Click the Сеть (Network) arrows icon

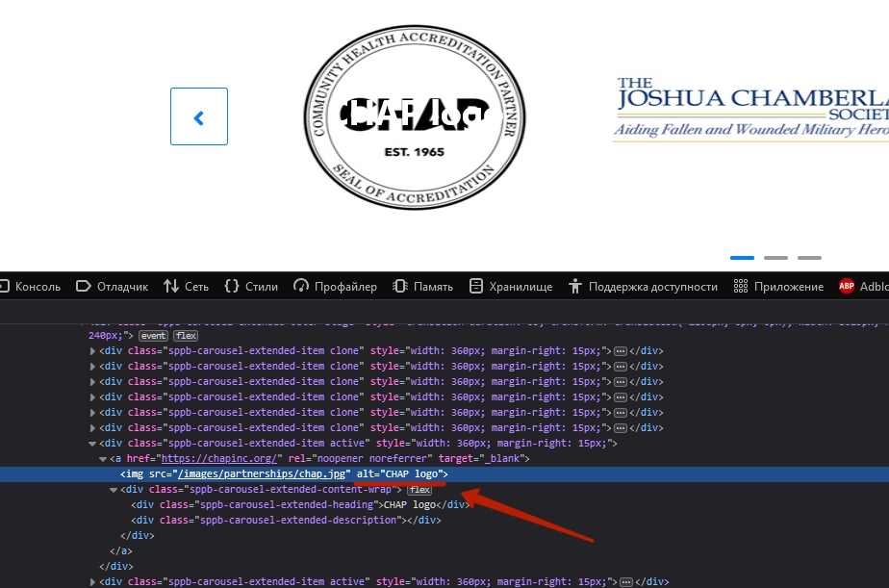[171, 286]
